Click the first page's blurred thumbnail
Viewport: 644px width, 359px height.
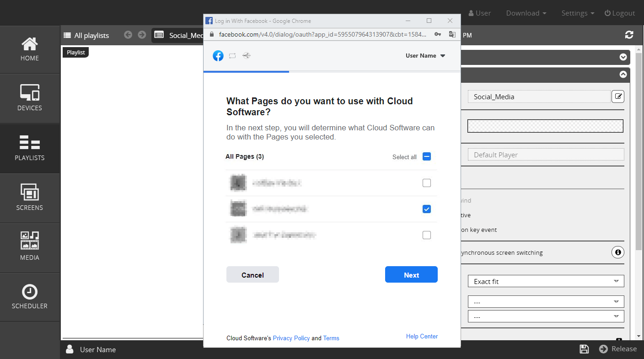[x=238, y=183]
